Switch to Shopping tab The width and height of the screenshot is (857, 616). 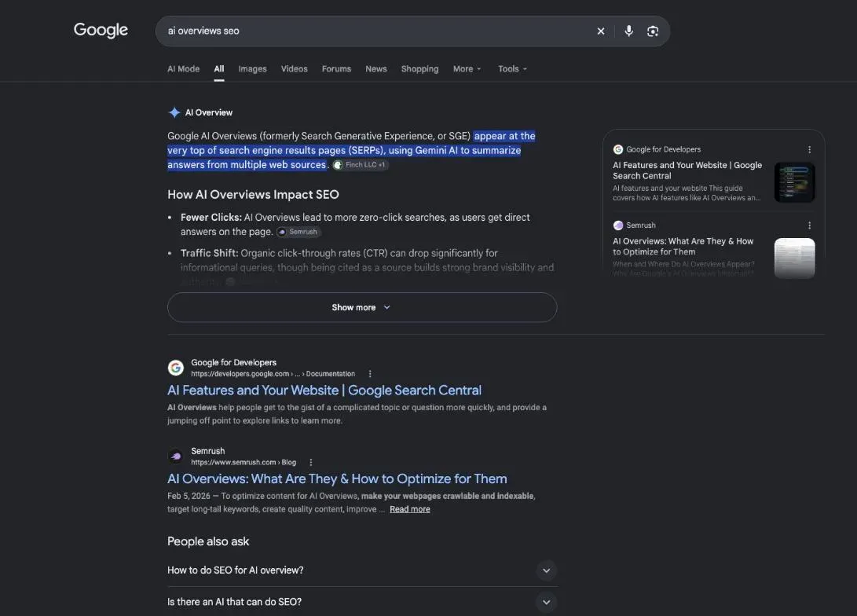click(419, 69)
